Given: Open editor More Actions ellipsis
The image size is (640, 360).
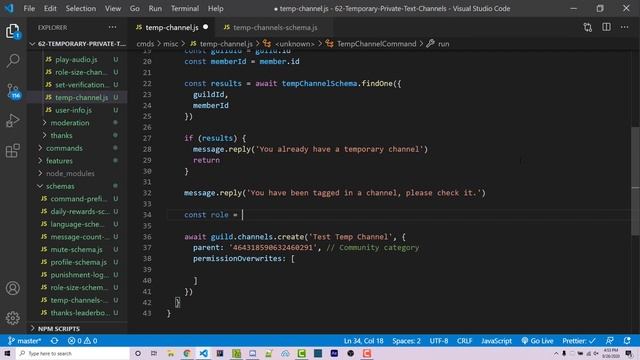Looking at the screenshot, I should [x=624, y=27].
